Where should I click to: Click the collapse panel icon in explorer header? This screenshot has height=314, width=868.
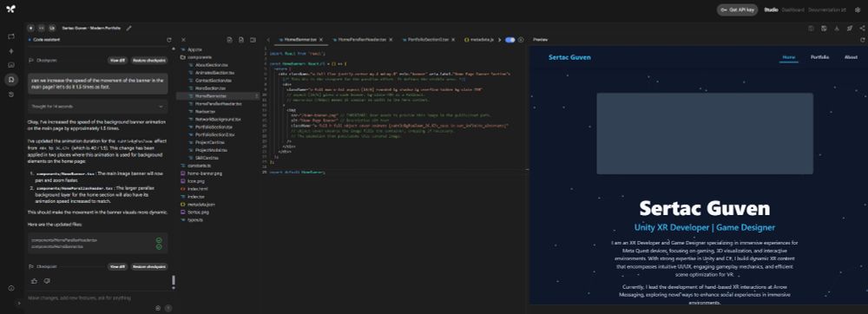253,40
